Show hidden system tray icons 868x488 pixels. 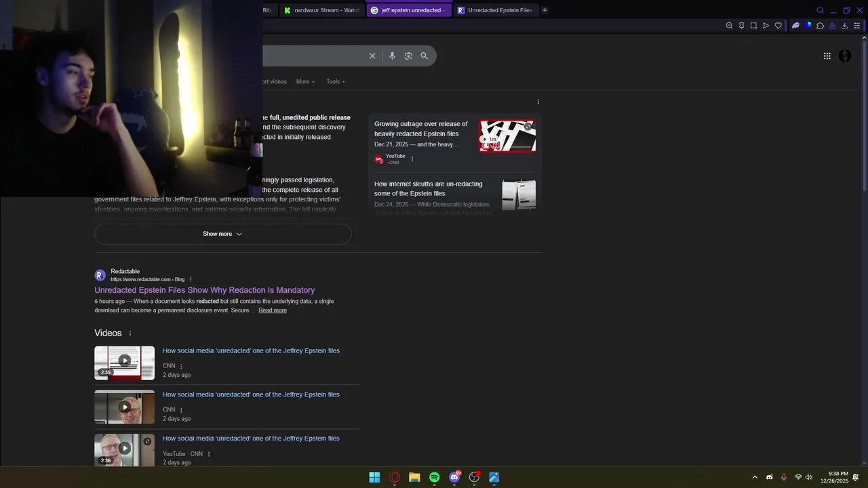tap(755, 477)
